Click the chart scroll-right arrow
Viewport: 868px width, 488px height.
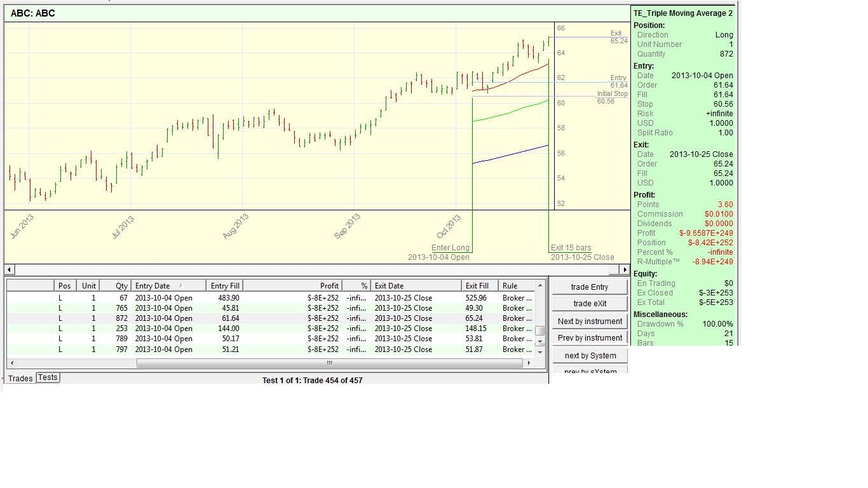coord(625,270)
